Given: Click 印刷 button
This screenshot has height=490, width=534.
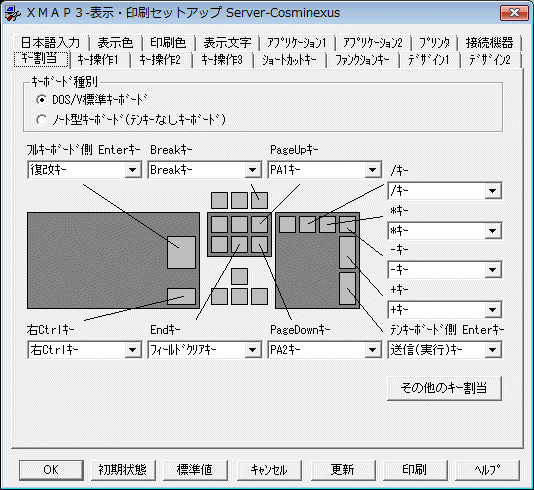Looking at the screenshot, I should click(415, 470).
